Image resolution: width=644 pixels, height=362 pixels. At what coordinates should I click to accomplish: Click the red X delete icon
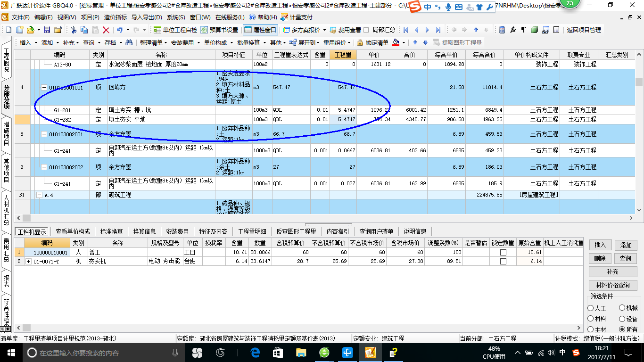[106, 30]
